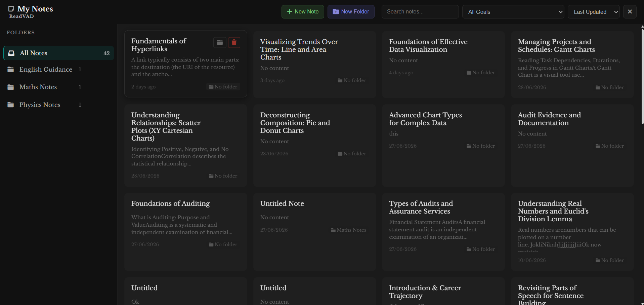This screenshot has width=644, height=305.
Task: Click Maths Notes tag on Untitled Note
Action: (x=348, y=230)
